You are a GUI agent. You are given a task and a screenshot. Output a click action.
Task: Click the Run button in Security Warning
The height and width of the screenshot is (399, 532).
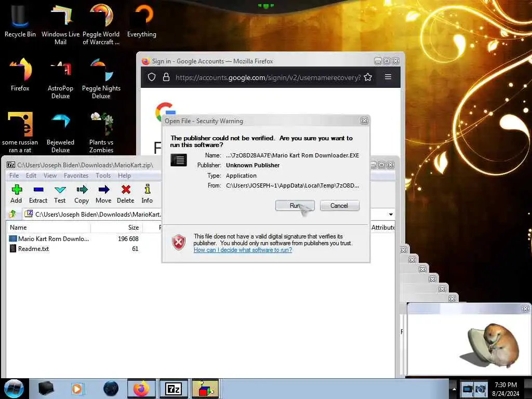295,206
